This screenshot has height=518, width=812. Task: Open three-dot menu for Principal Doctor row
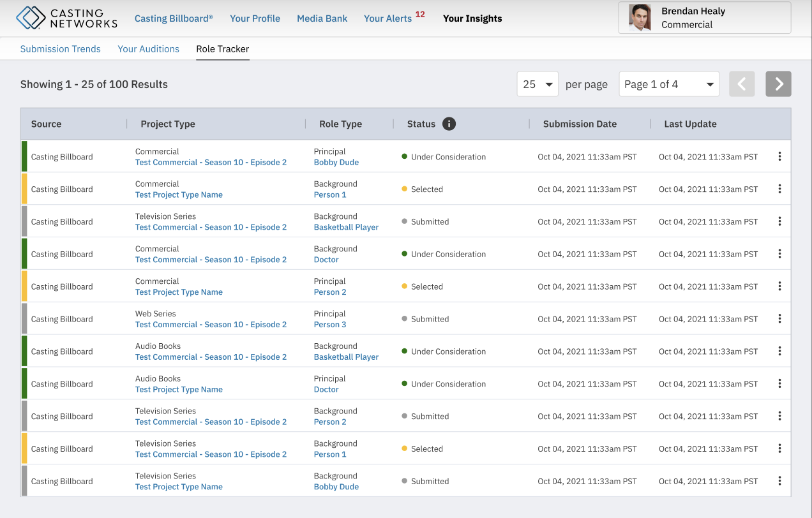coord(779,383)
